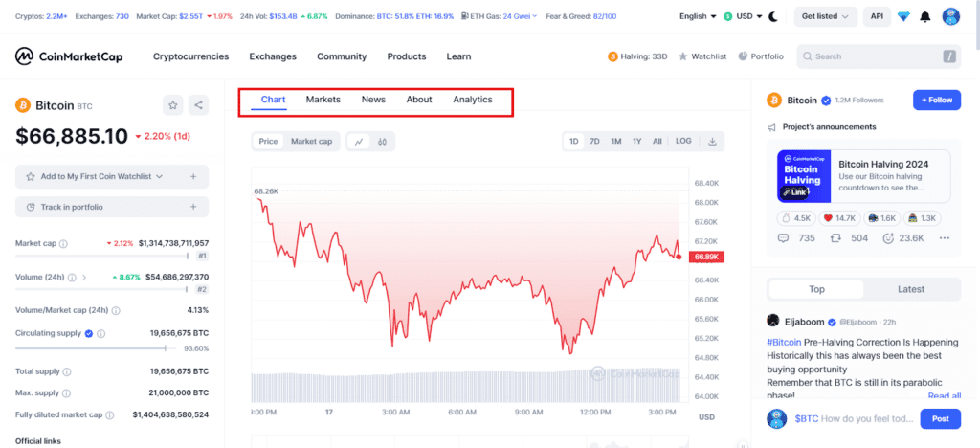
Task: Click Circulating supply info icon
Action: 101,334
